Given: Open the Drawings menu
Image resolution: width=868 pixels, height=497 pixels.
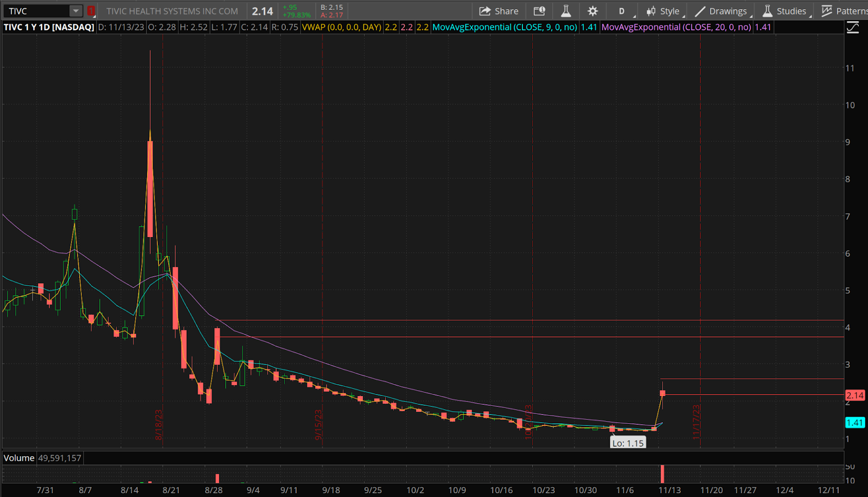Looking at the screenshot, I should coord(722,11).
